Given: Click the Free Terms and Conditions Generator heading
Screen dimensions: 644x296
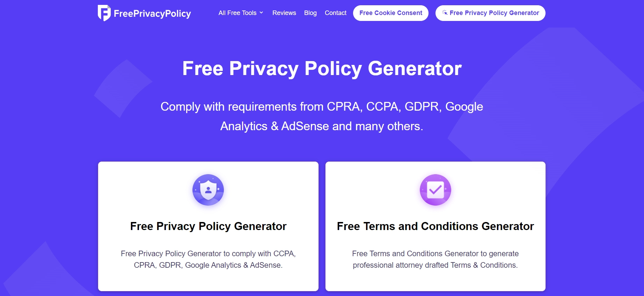Looking at the screenshot, I should click(x=435, y=226).
